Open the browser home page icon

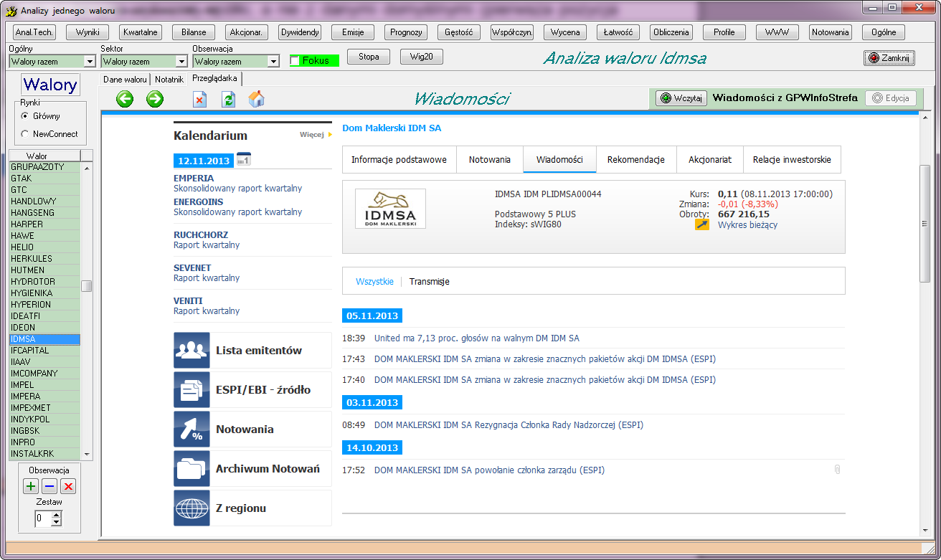click(256, 99)
